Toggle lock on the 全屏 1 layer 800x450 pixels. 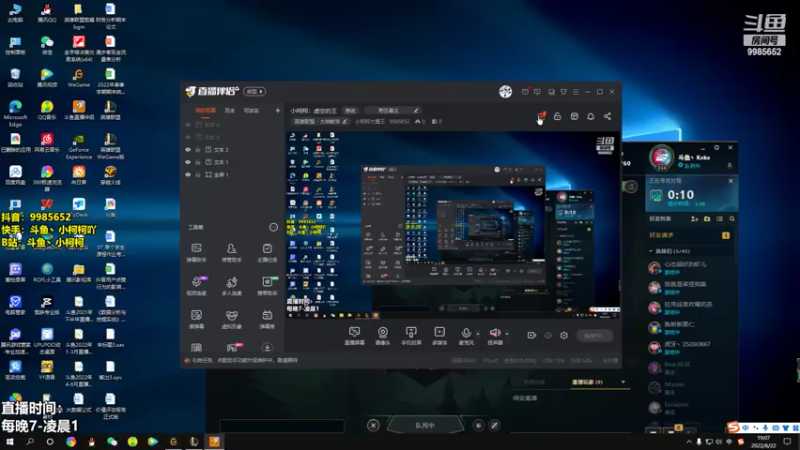coord(198,174)
